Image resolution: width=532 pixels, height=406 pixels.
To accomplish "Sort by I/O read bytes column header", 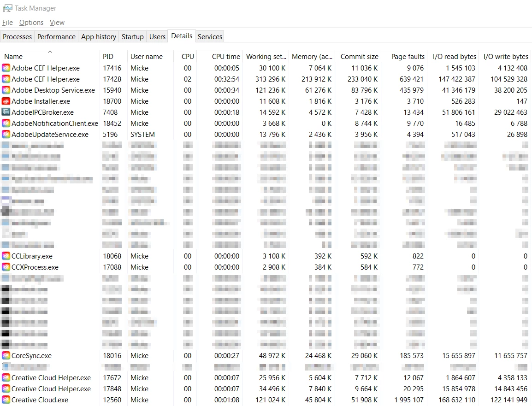I will [454, 57].
